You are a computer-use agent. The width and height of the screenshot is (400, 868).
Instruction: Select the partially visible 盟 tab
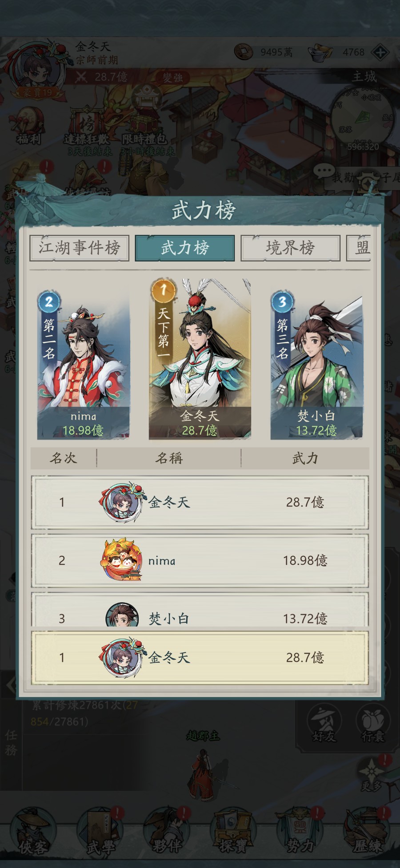point(359,248)
